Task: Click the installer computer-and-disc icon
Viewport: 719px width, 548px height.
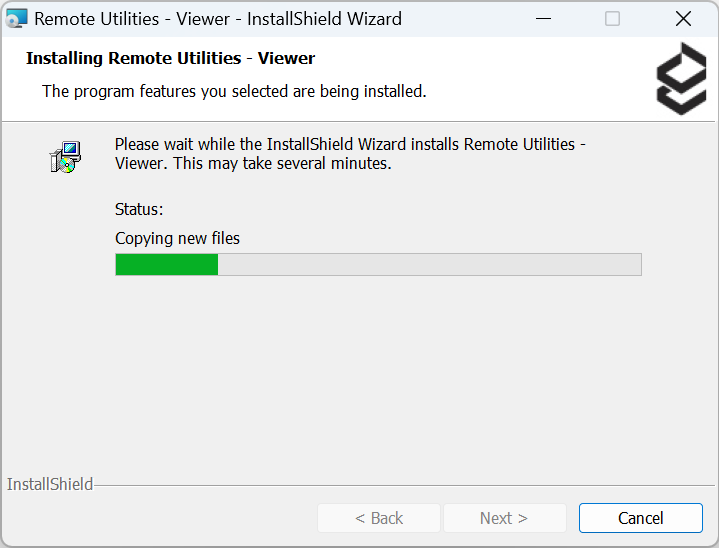Action: coord(65,157)
